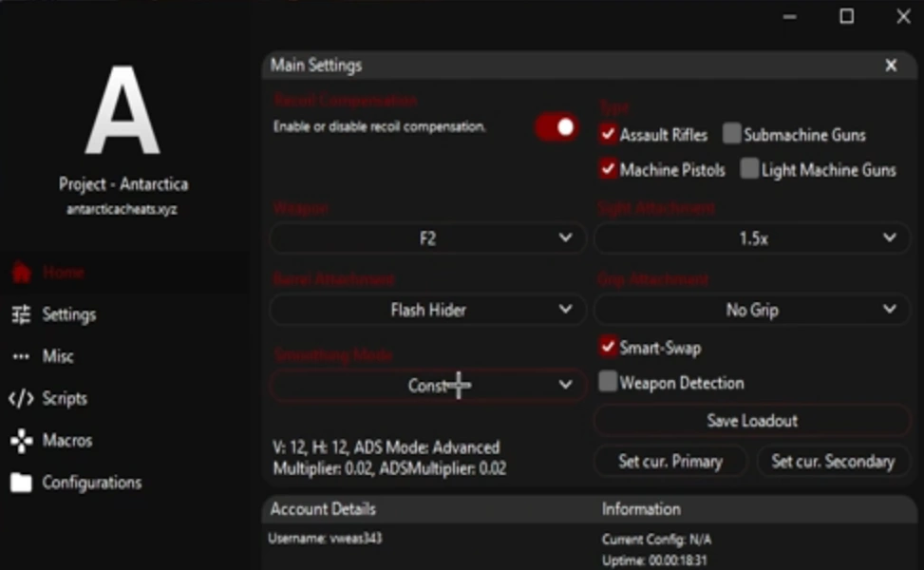The height and width of the screenshot is (570, 924).
Task: Click Set cur. Secondary button
Action: pyautogui.click(x=833, y=462)
